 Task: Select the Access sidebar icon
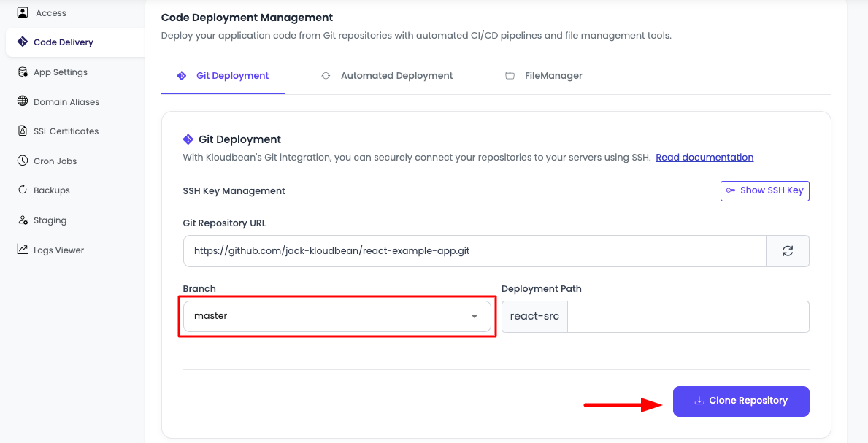[x=21, y=12]
